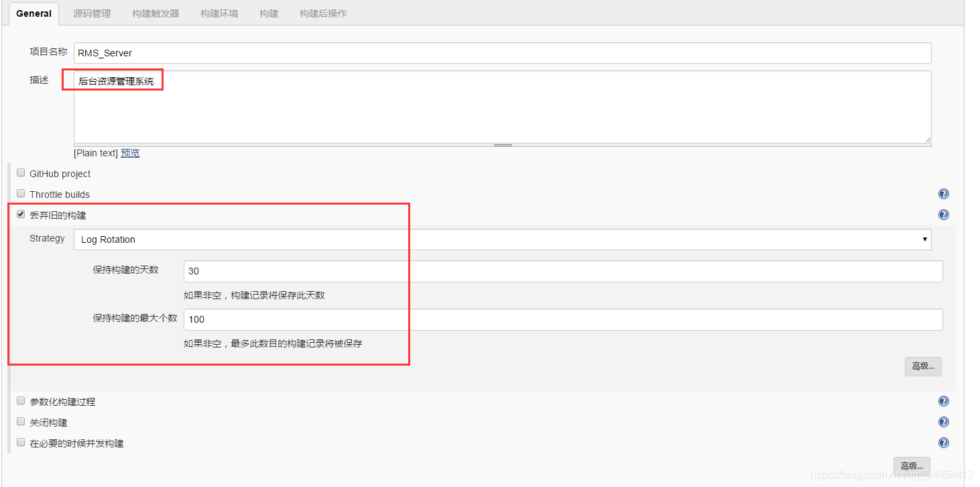Screen dimensions: 980x487
Task: Enable the 关闭构建 checkbox
Action: coord(21,422)
